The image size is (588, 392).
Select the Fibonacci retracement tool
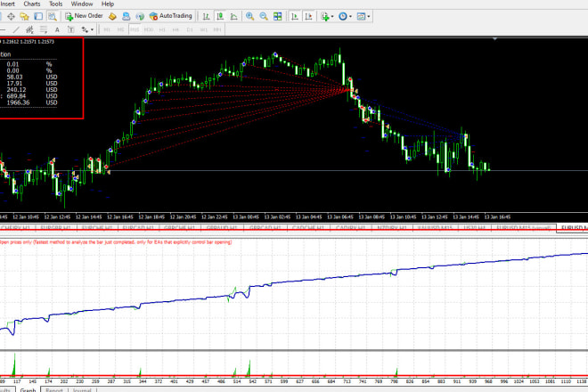44,29
